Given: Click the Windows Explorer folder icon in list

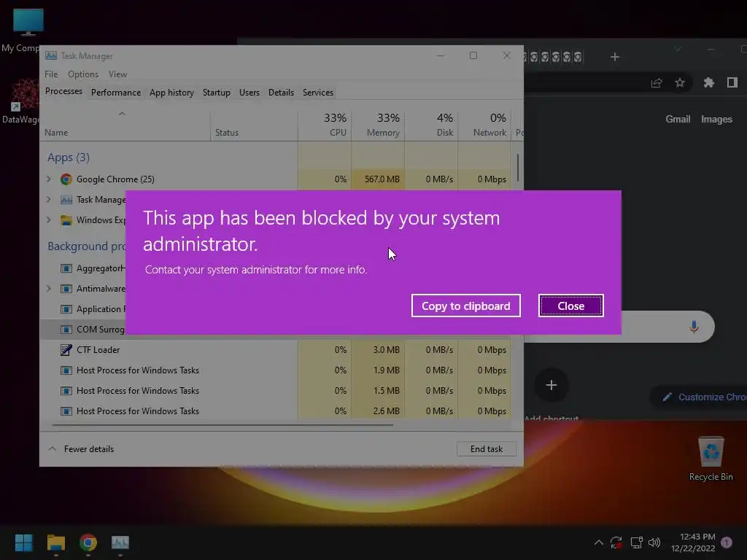Looking at the screenshot, I should tap(66, 220).
